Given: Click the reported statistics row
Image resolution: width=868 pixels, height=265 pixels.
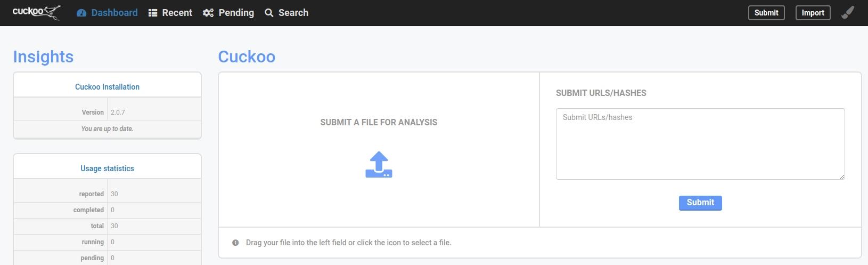Looking at the screenshot, I should pos(107,194).
